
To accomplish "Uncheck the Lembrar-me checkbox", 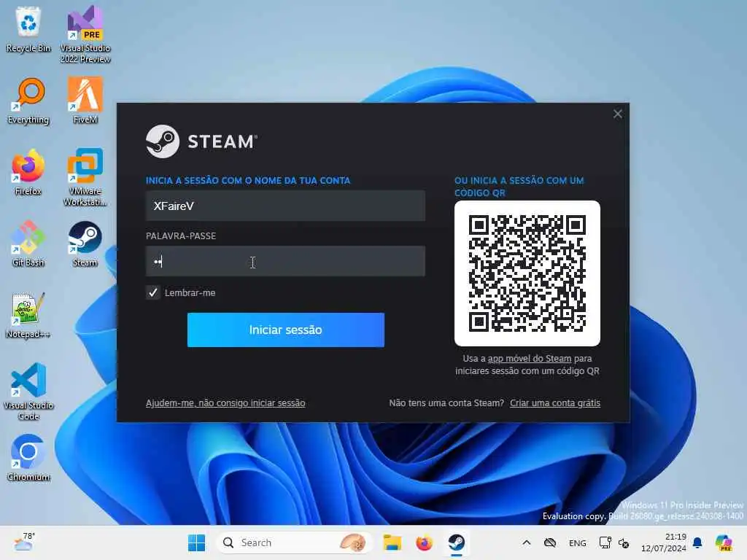I will [x=152, y=292].
